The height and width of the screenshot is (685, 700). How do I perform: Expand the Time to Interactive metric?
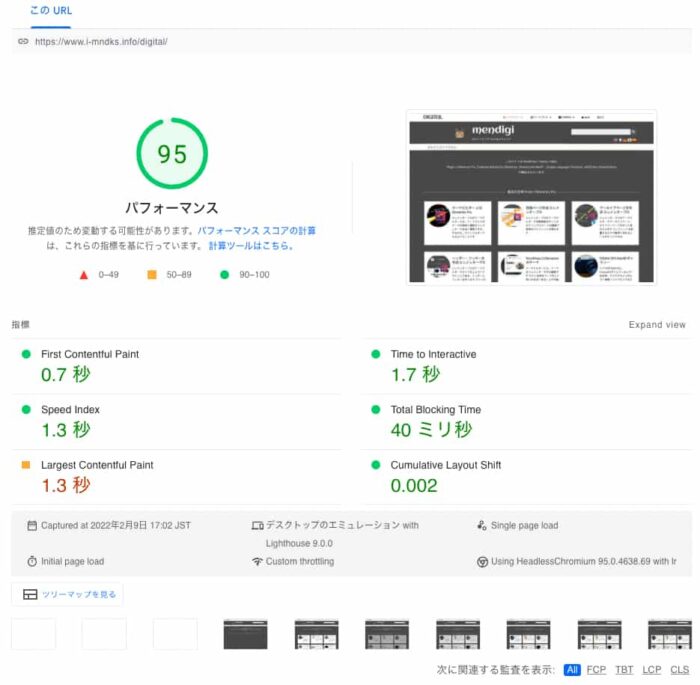coord(526,366)
